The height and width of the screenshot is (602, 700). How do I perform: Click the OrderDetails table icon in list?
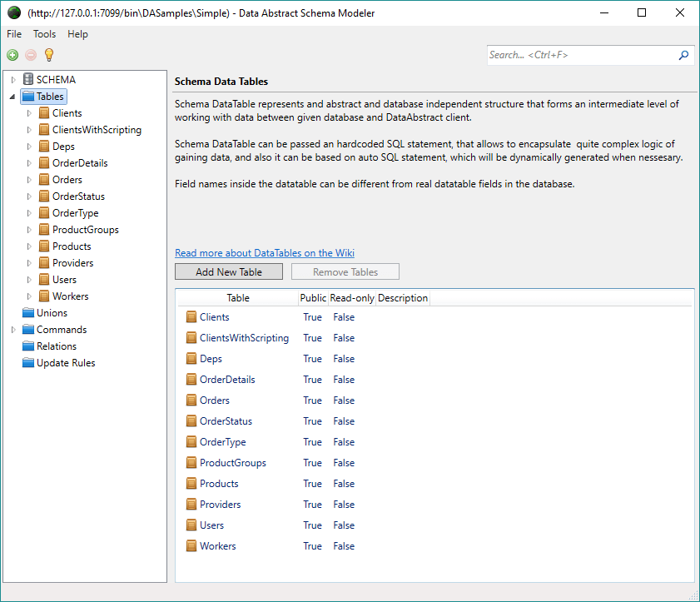[x=191, y=380]
